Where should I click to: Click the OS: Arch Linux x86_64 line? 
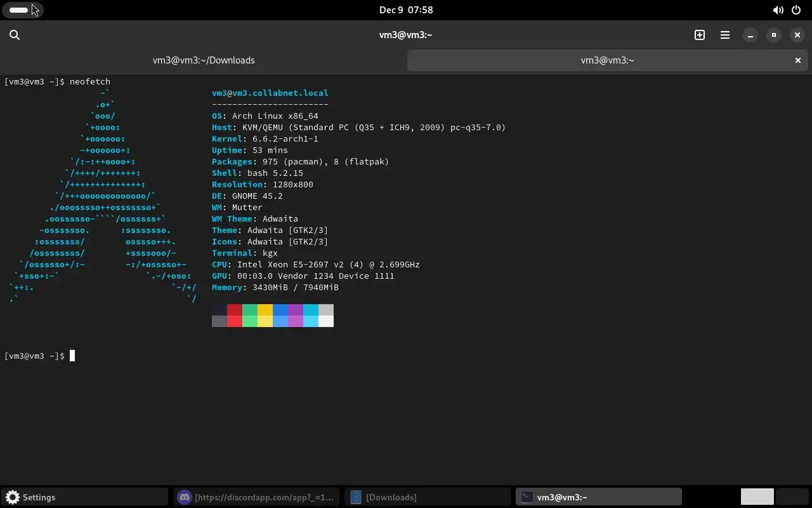coord(265,116)
